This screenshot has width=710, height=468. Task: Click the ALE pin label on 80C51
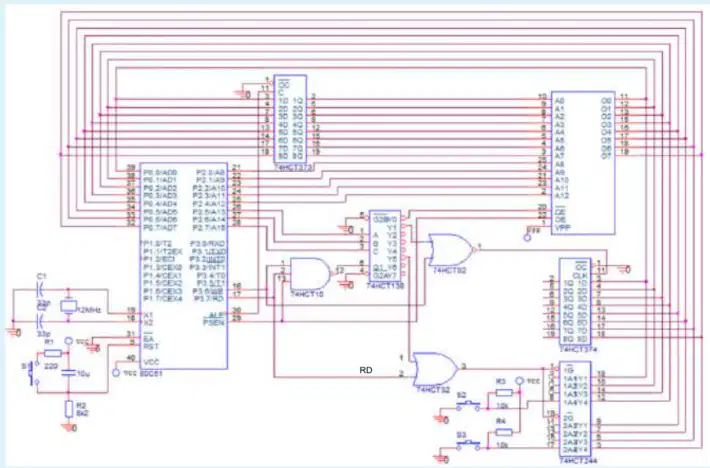tap(215, 315)
